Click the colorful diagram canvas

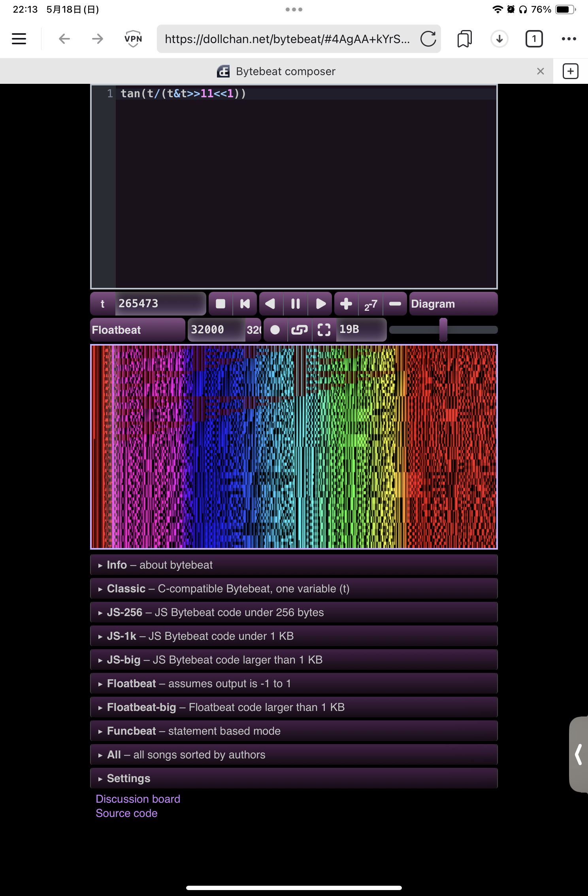tap(294, 447)
